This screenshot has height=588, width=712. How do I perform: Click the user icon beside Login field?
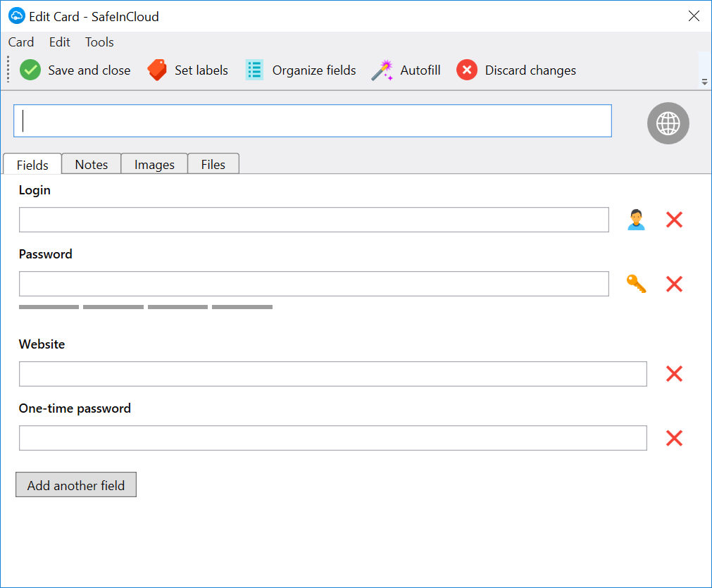click(636, 220)
